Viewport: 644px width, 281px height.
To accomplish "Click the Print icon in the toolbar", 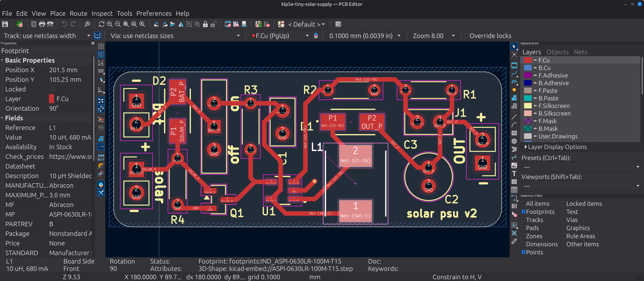I will (42, 24).
